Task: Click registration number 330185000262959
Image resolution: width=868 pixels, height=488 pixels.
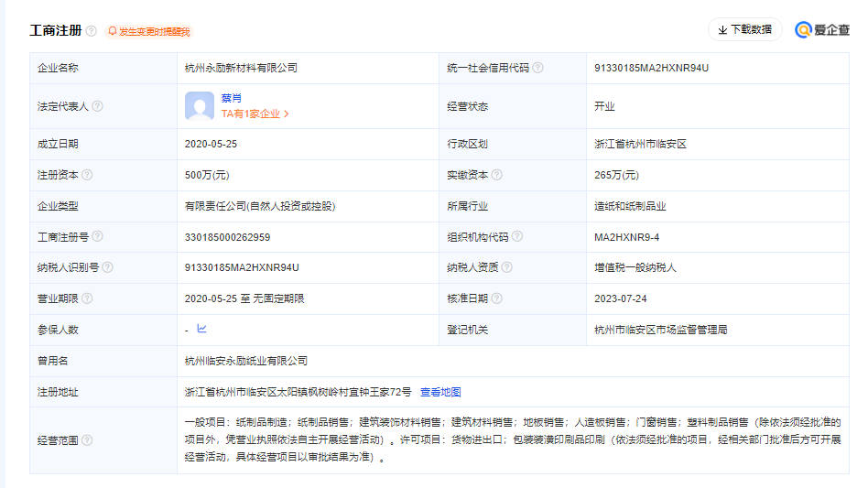Action: point(227,237)
